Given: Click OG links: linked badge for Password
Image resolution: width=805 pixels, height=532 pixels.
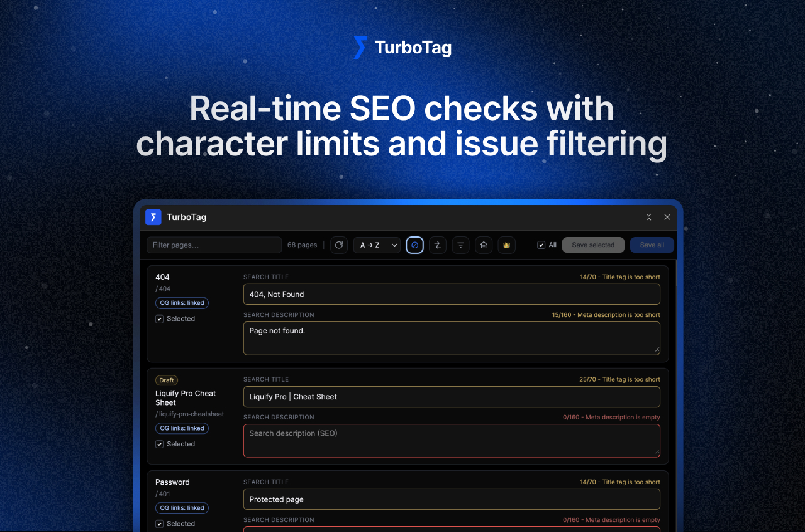Looking at the screenshot, I should tap(182, 508).
